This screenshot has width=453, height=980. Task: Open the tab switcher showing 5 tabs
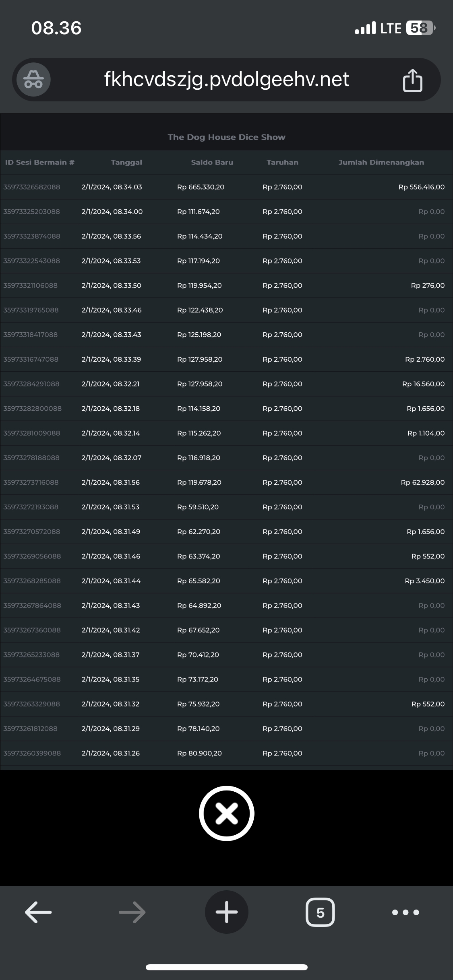point(320,912)
